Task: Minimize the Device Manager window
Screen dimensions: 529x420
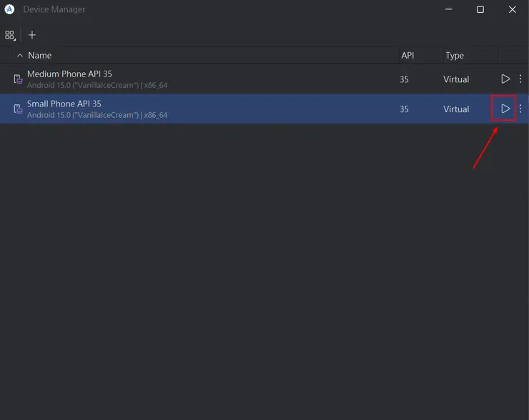Action: point(448,9)
